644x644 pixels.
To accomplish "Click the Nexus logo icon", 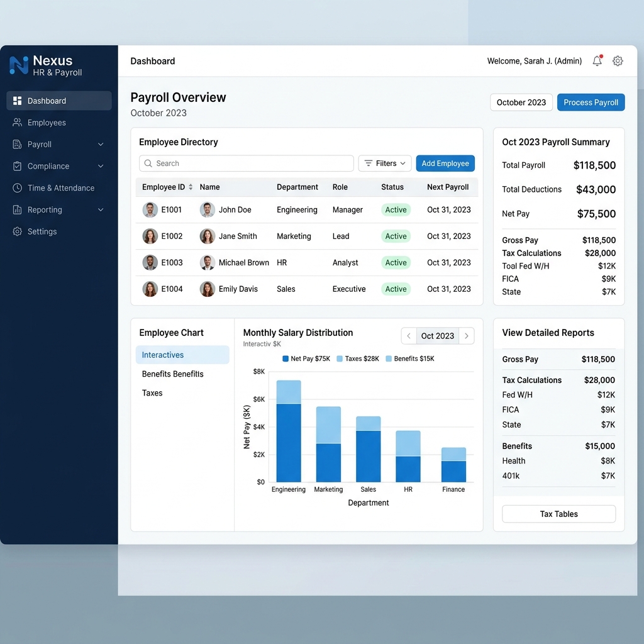I will pos(19,65).
